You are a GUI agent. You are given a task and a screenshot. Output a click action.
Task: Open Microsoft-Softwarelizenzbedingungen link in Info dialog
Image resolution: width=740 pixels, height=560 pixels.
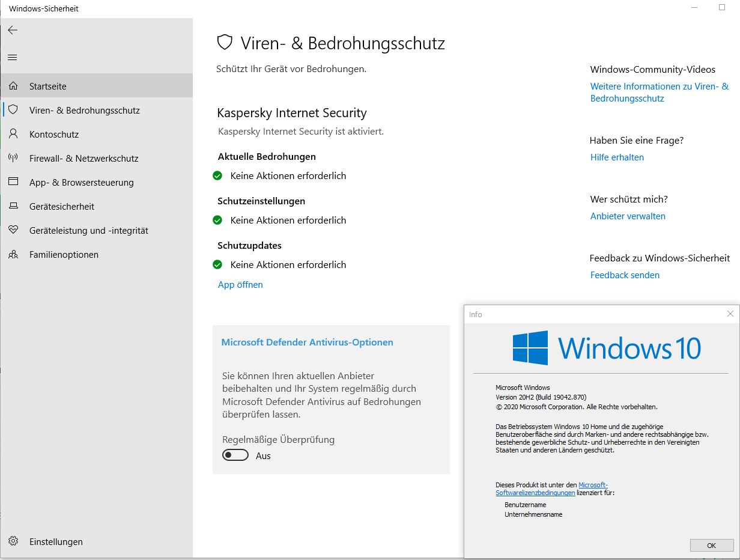[x=551, y=488]
